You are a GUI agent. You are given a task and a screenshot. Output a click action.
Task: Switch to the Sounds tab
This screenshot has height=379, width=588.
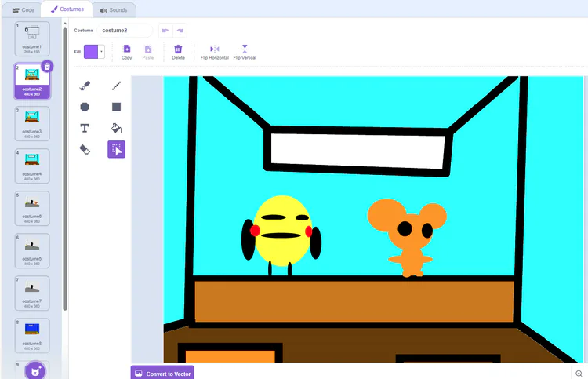114,10
